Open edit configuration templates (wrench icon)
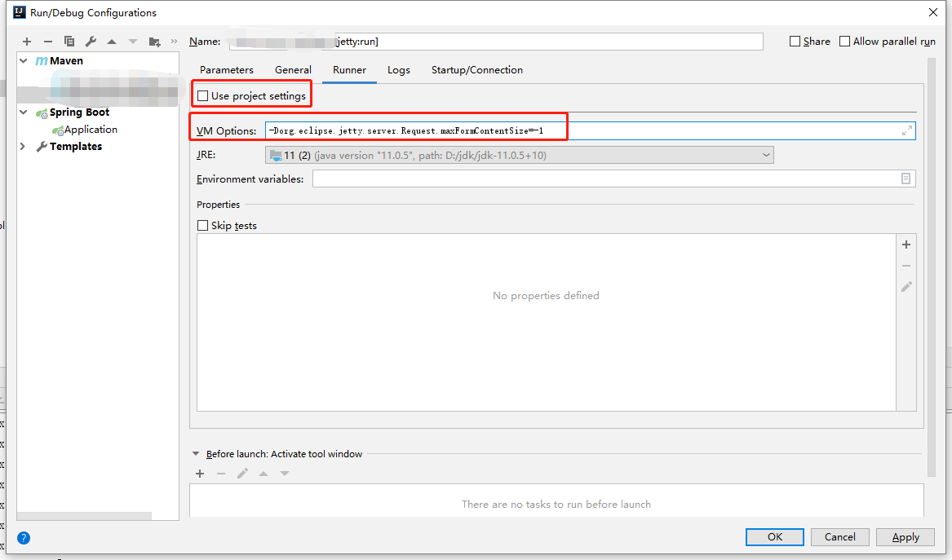 91,41
